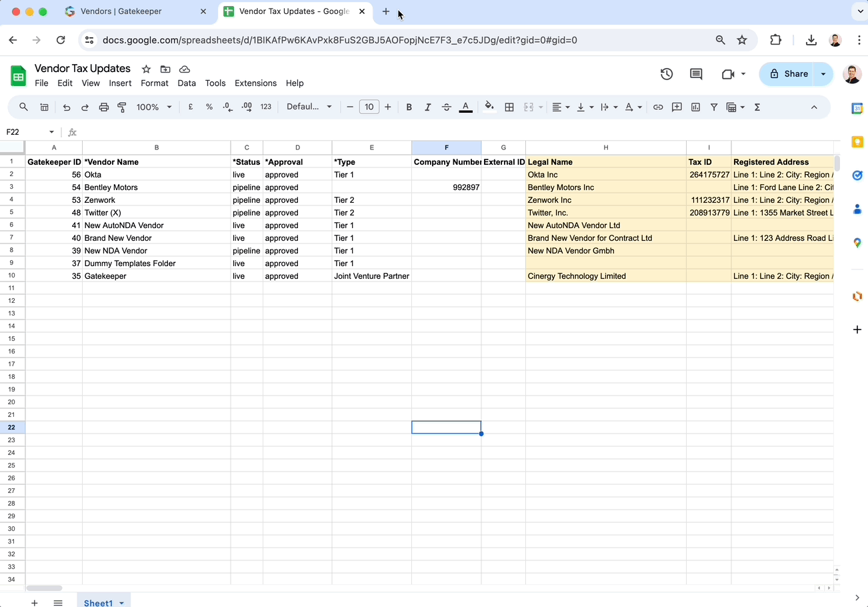
Task: Collapse the toolbar with the chevron
Action: pos(814,107)
